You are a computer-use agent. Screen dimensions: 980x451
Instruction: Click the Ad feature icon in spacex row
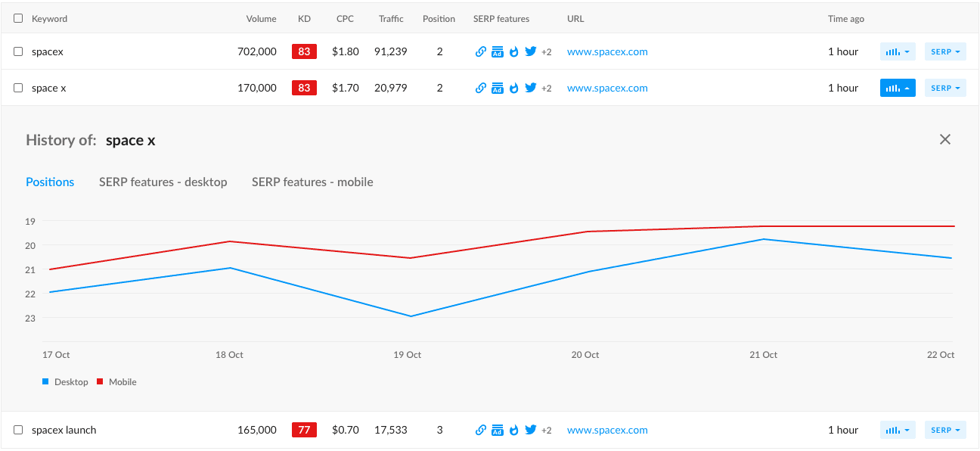tap(498, 52)
